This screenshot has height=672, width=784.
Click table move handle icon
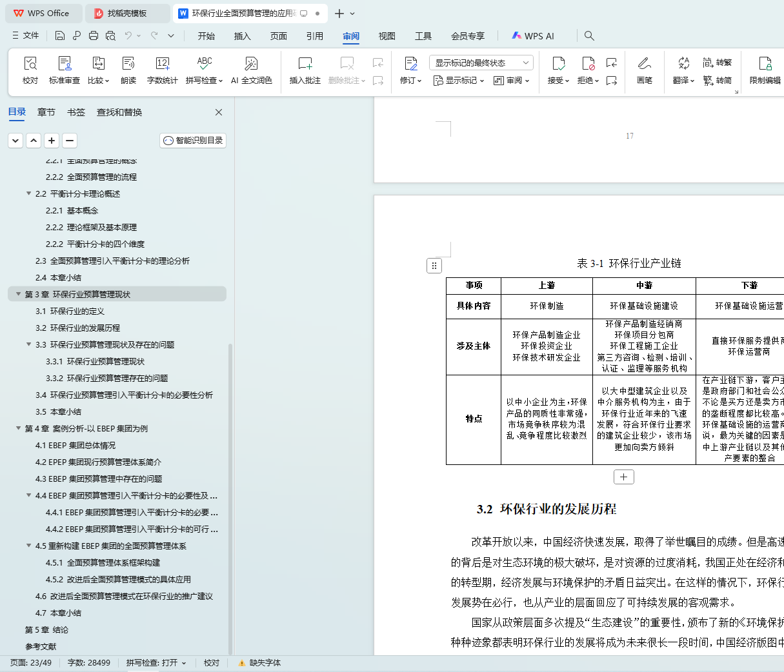point(434,266)
